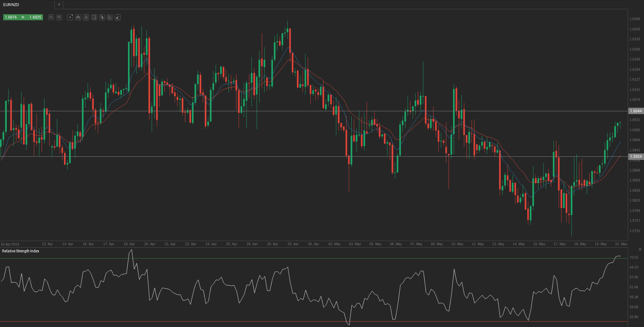The image size is (644, 327).
Task: Click the Relative Strength Index title label
Action: (21, 251)
